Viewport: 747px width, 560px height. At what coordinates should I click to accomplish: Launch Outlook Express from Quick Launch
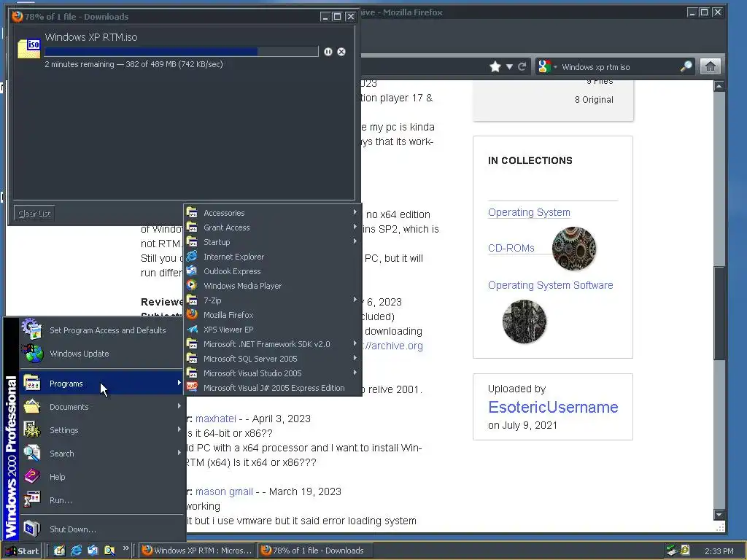click(x=93, y=551)
